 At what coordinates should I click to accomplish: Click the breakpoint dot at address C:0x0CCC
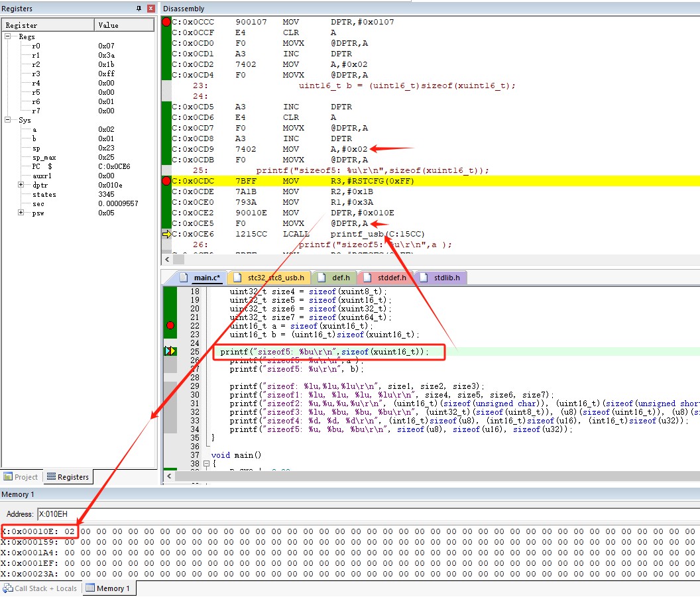[166, 22]
